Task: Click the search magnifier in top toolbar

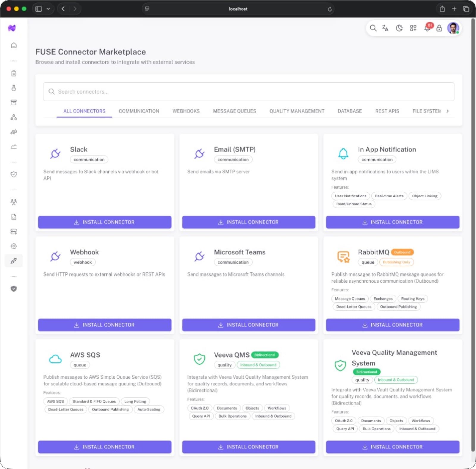Action: (x=373, y=28)
